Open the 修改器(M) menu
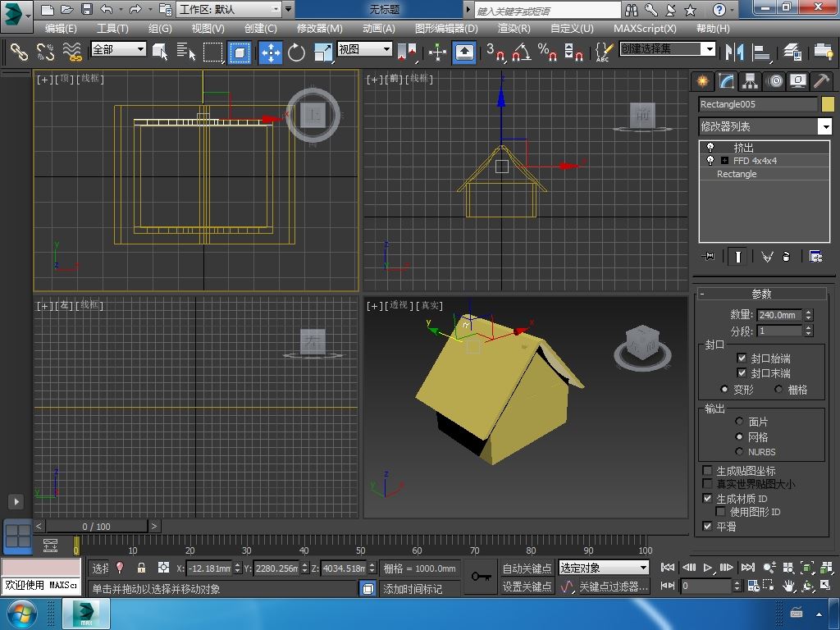Screen dimensions: 840x630 (319, 28)
